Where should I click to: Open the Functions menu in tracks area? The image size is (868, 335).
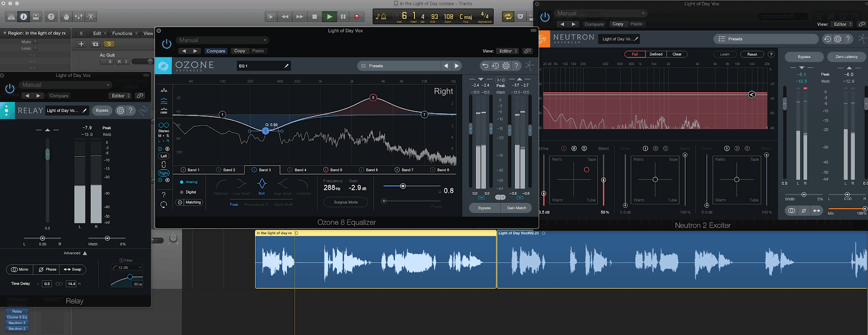tap(125, 34)
